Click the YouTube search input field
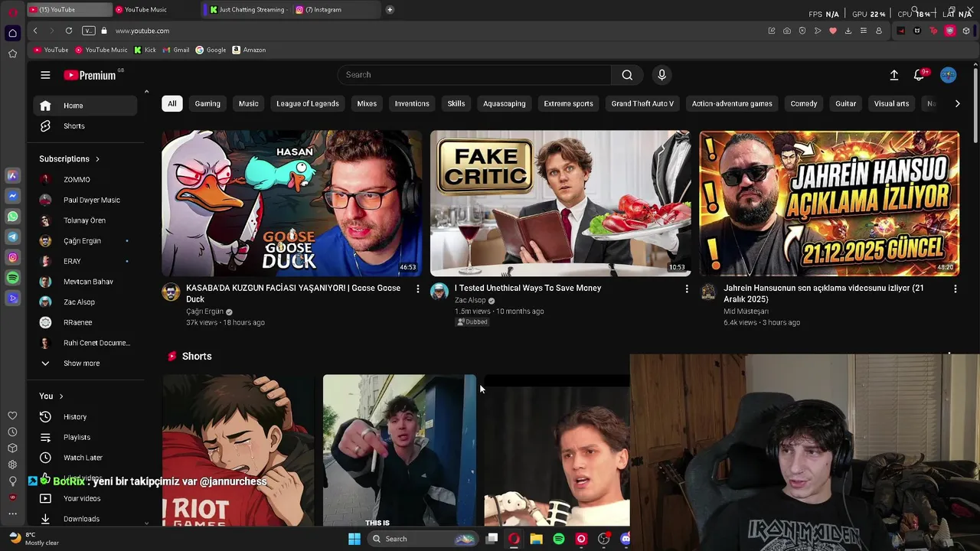Viewport: 980px width, 551px height. [x=475, y=75]
